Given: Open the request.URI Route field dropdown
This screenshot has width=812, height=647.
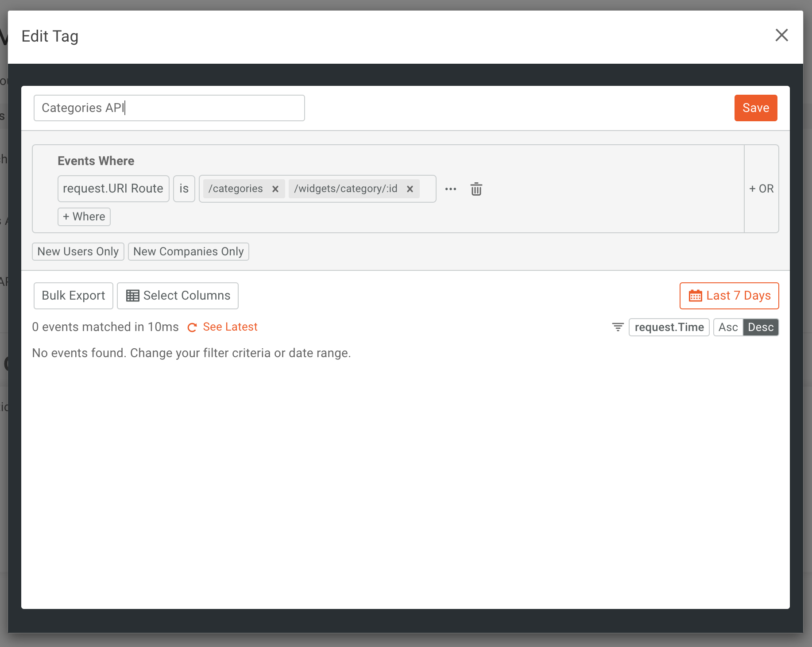Looking at the screenshot, I should (113, 189).
